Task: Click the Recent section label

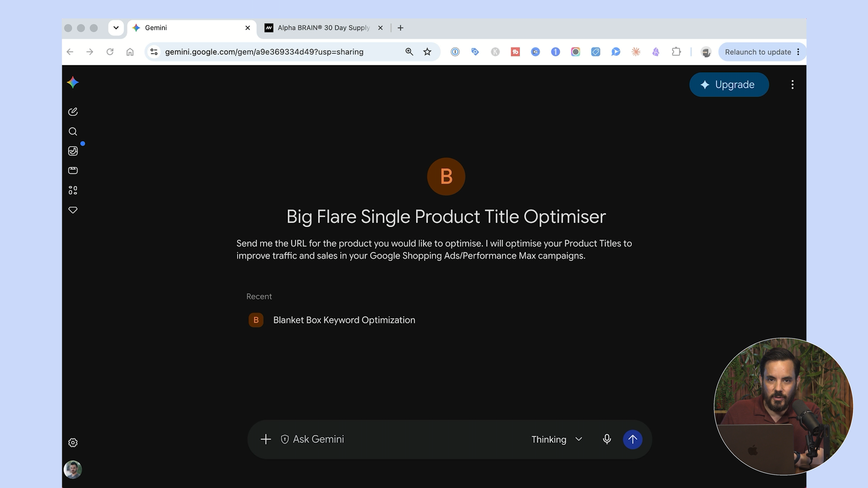Action: (x=259, y=296)
